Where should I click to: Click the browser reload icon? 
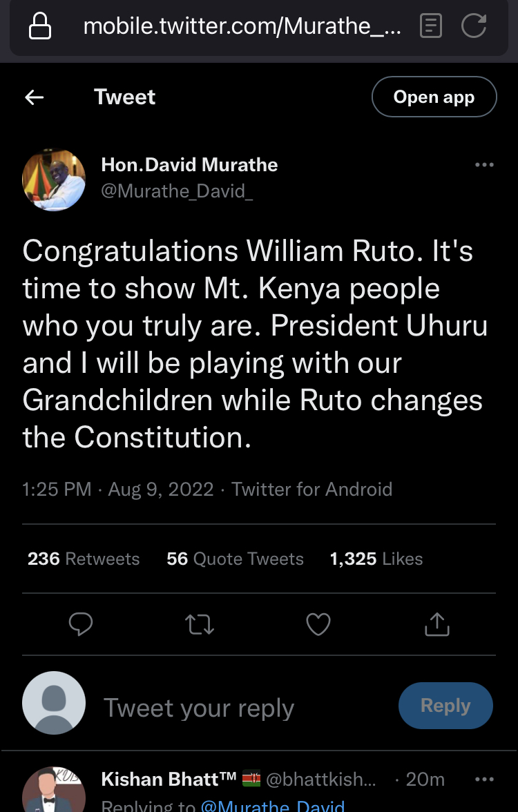pyautogui.click(x=473, y=27)
